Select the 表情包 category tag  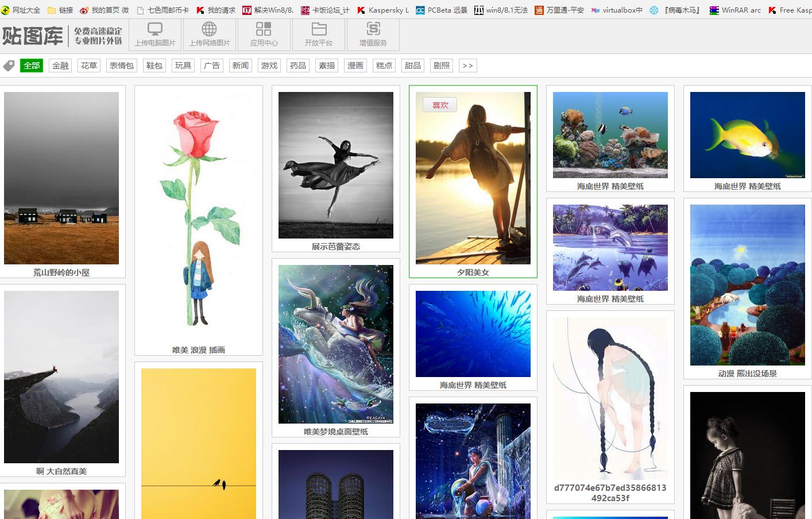[122, 66]
